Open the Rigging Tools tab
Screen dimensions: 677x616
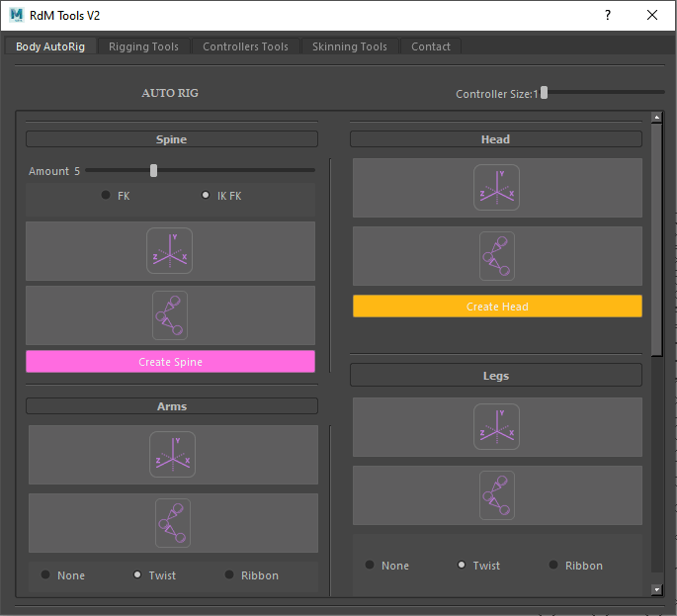143,46
